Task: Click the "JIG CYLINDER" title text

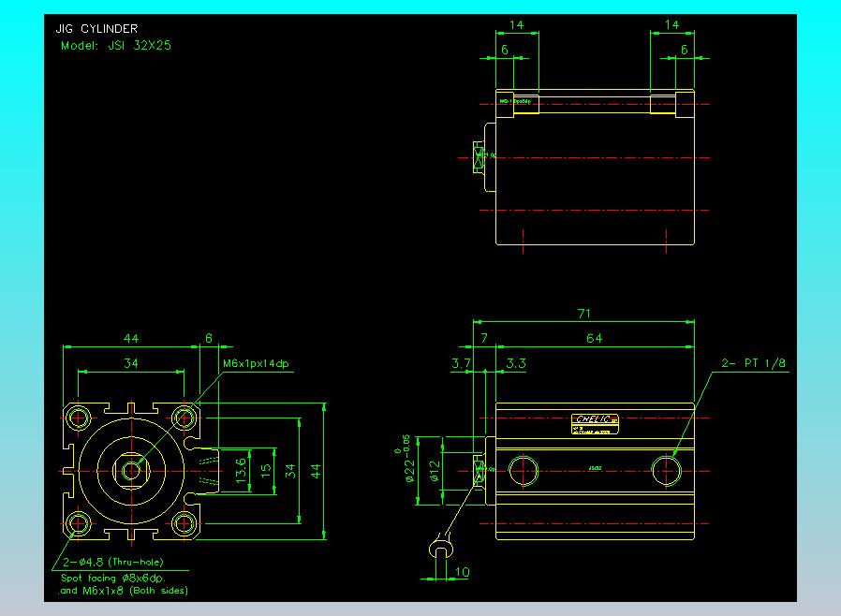Action: 96,29
